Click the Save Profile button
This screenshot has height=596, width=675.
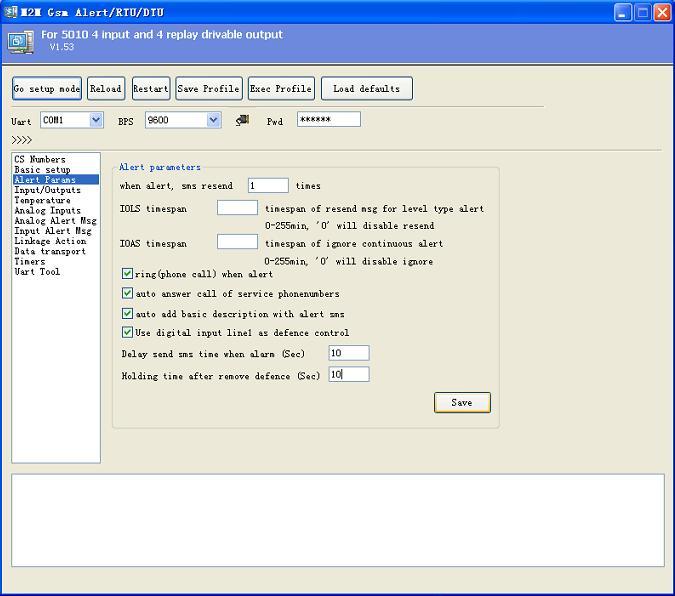[209, 89]
